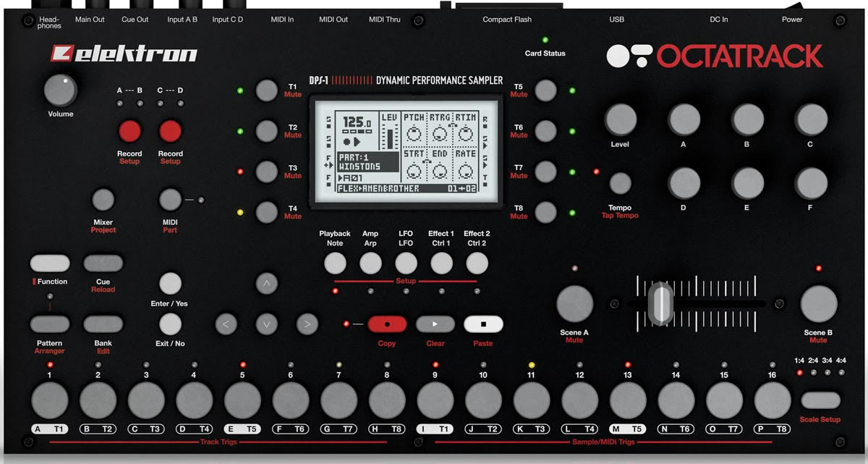Adjust the Level knob
Viewport: 868px width, 464px height.
(620, 120)
